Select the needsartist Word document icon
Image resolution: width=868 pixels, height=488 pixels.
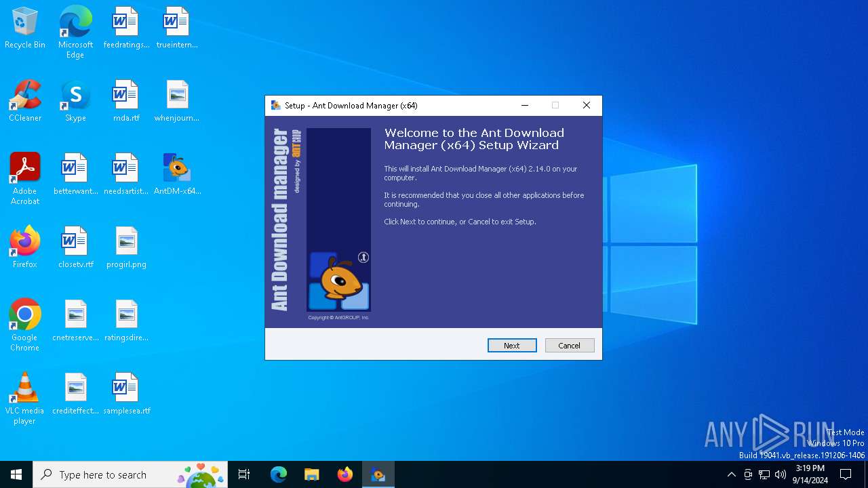point(126,174)
